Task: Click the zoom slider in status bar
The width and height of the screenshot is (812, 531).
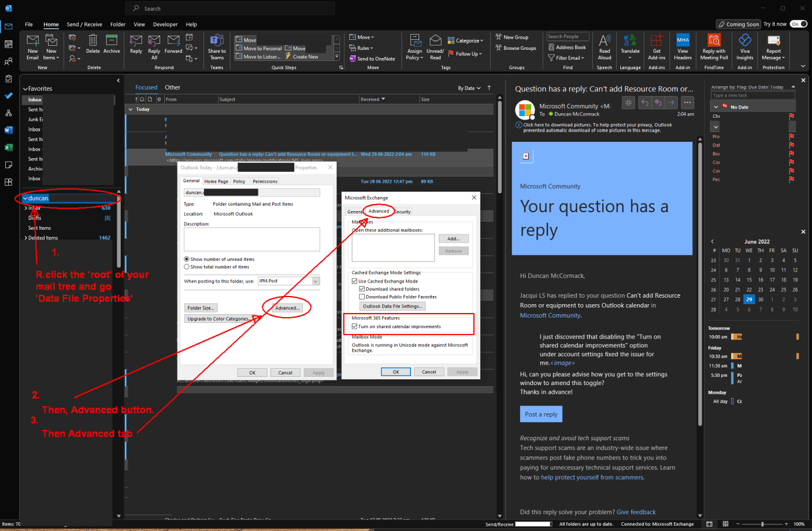Action: click(762, 524)
